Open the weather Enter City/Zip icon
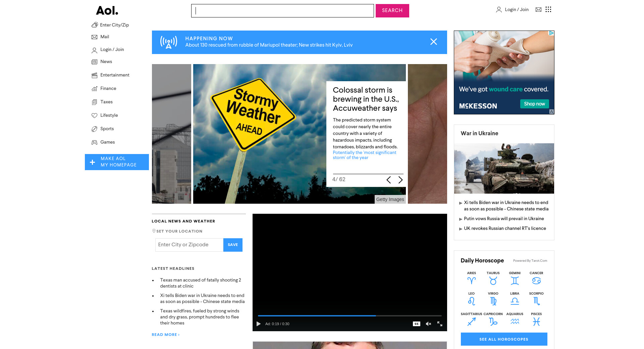 pos(95,25)
